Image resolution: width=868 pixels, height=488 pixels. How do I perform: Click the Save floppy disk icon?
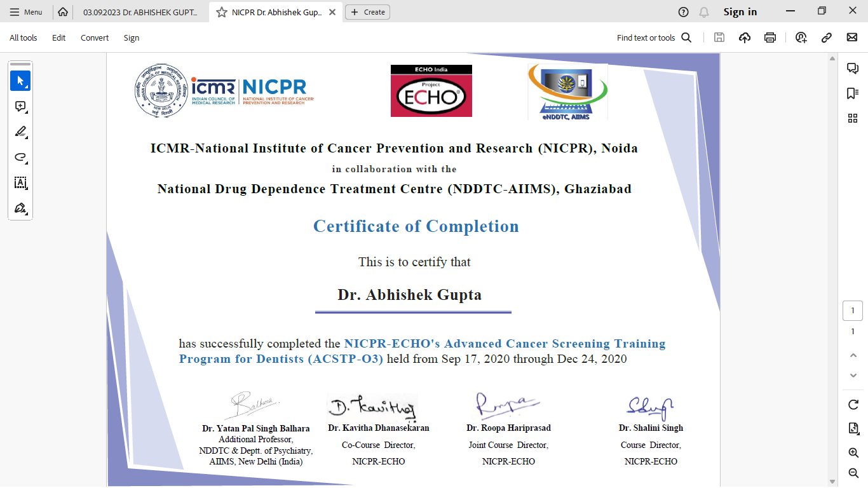tap(719, 37)
